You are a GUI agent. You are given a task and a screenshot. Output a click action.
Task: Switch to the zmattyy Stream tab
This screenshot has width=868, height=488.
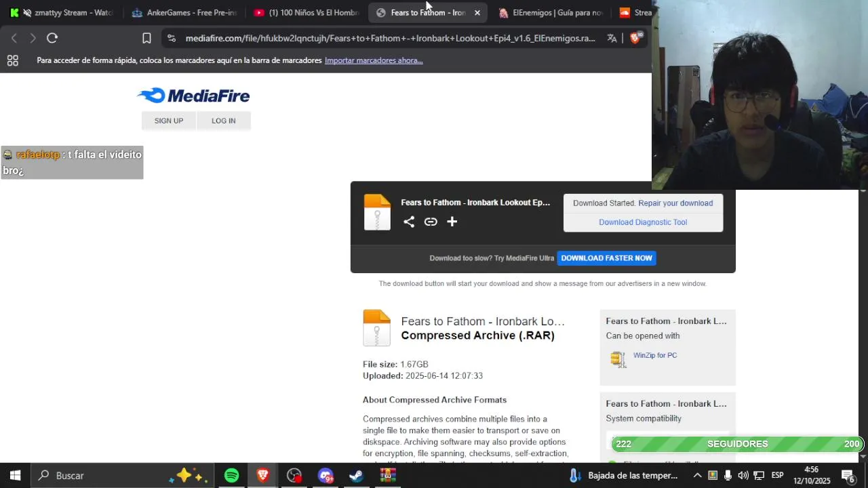(61, 13)
